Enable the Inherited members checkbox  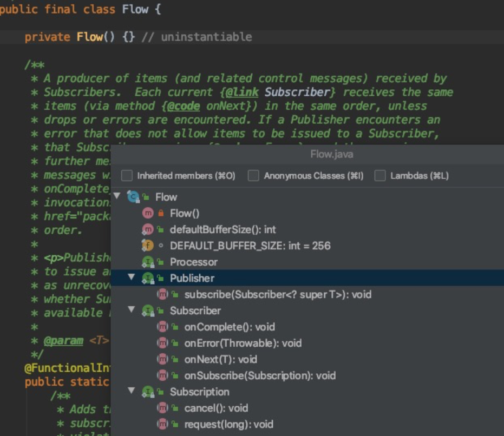click(127, 176)
